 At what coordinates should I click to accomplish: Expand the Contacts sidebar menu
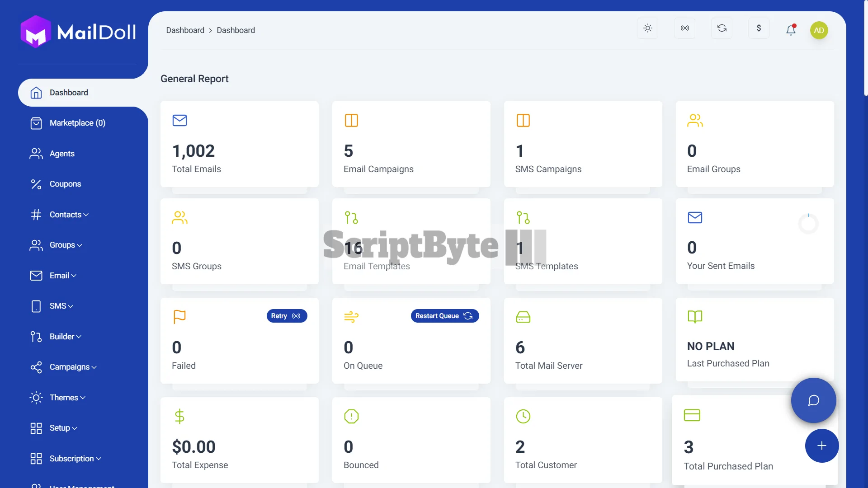pos(69,215)
